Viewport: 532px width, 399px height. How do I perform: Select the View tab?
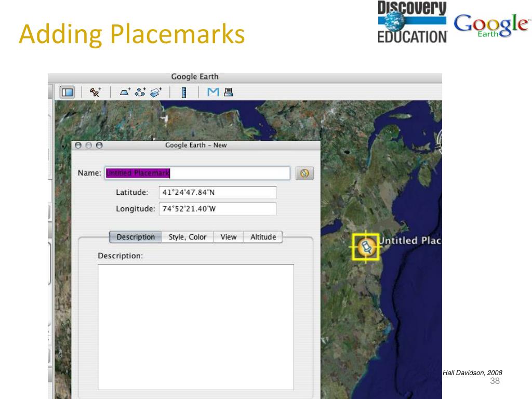[229, 237]
